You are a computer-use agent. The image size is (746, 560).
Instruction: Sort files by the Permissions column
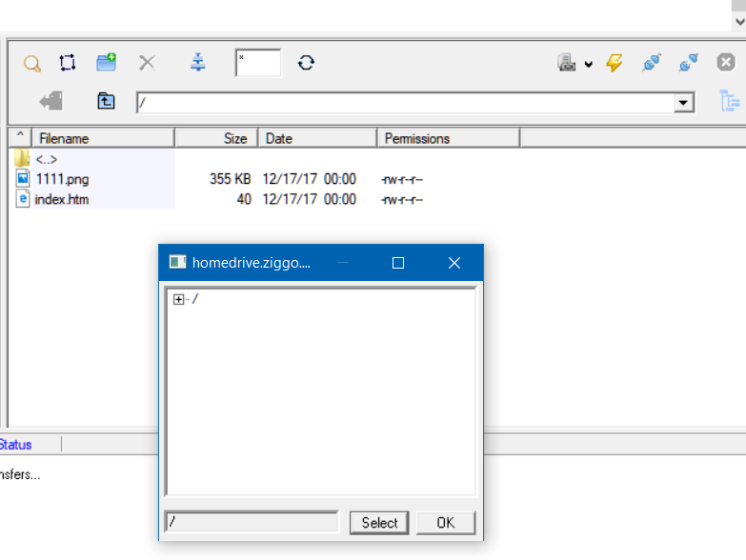[x=448, y=138]
